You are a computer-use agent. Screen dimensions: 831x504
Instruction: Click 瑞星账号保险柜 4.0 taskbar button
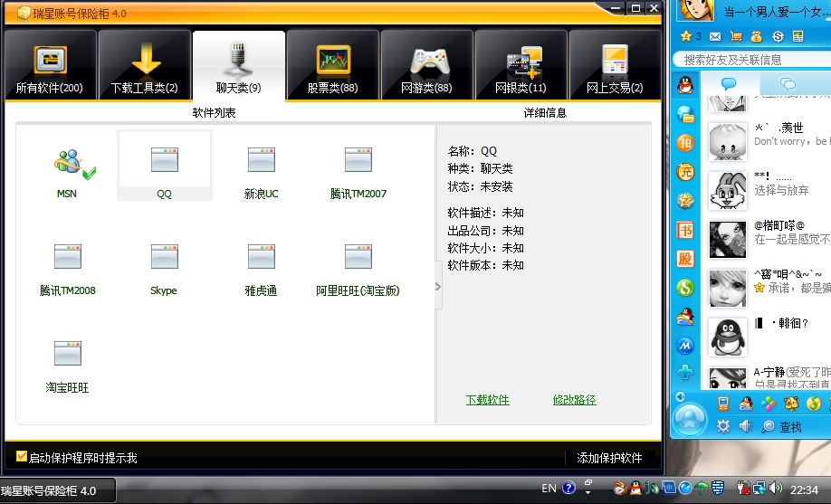(57, 490)
